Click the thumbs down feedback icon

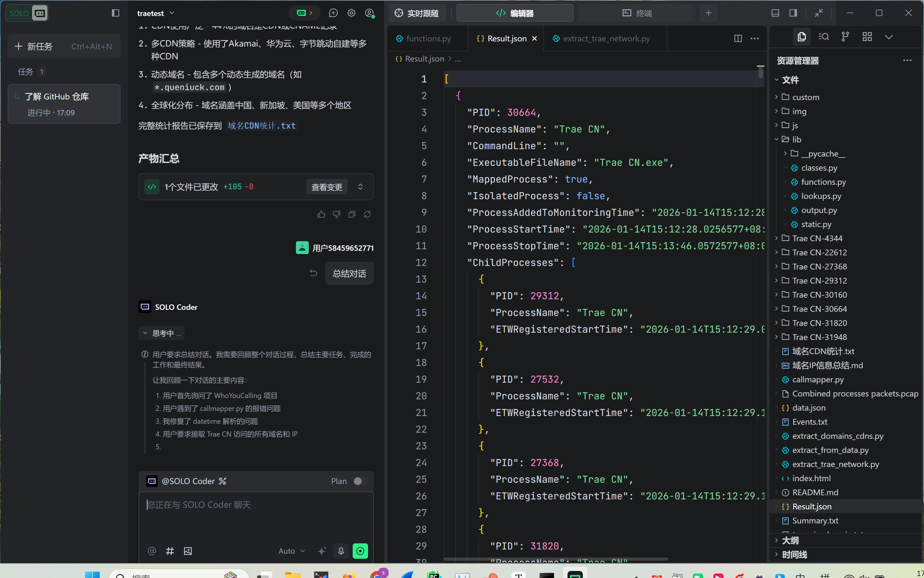click(336, 215)
